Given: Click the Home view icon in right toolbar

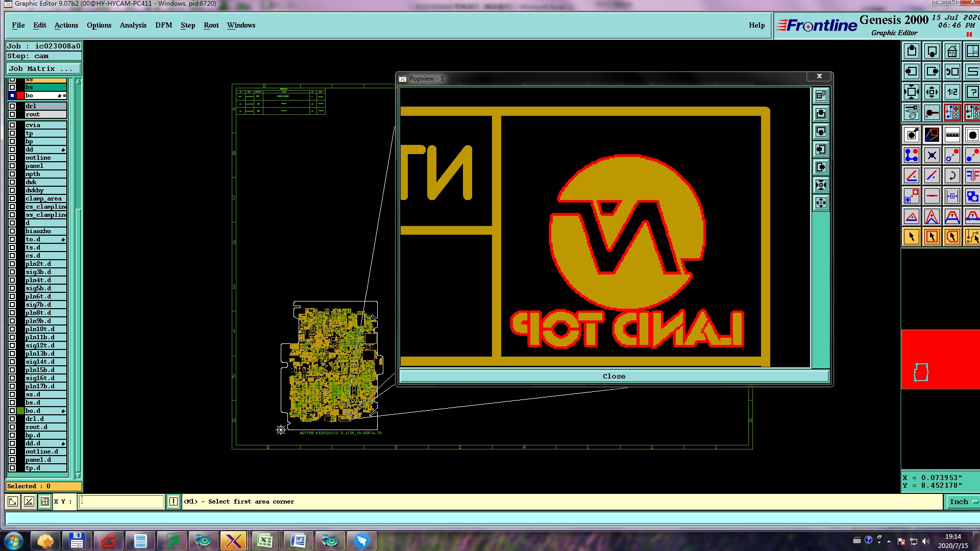Looking at the screenshot, I should click(952, 52).
